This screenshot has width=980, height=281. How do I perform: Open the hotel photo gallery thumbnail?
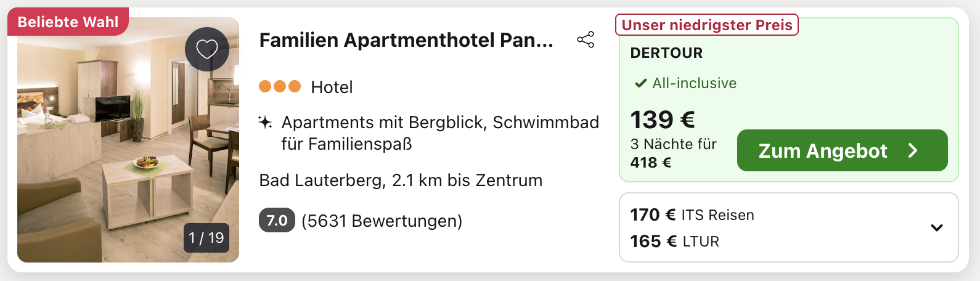point(128,140)
